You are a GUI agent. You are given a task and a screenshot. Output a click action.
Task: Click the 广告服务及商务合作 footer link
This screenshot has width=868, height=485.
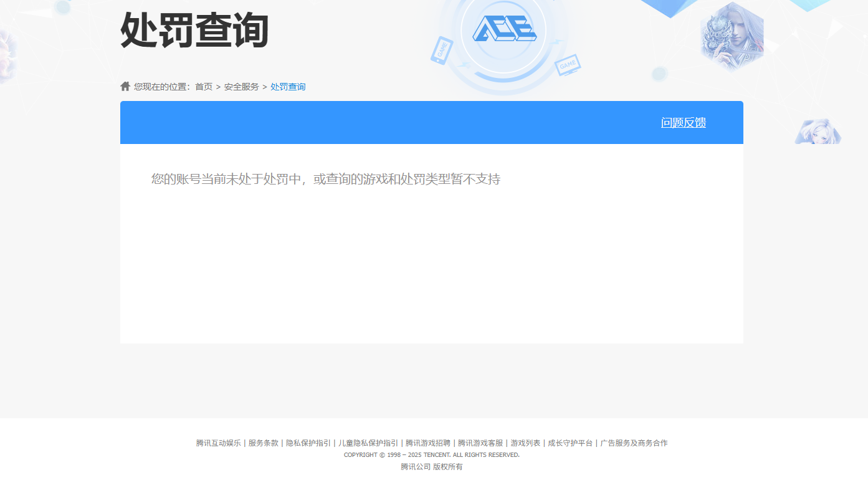pos(632,443)
